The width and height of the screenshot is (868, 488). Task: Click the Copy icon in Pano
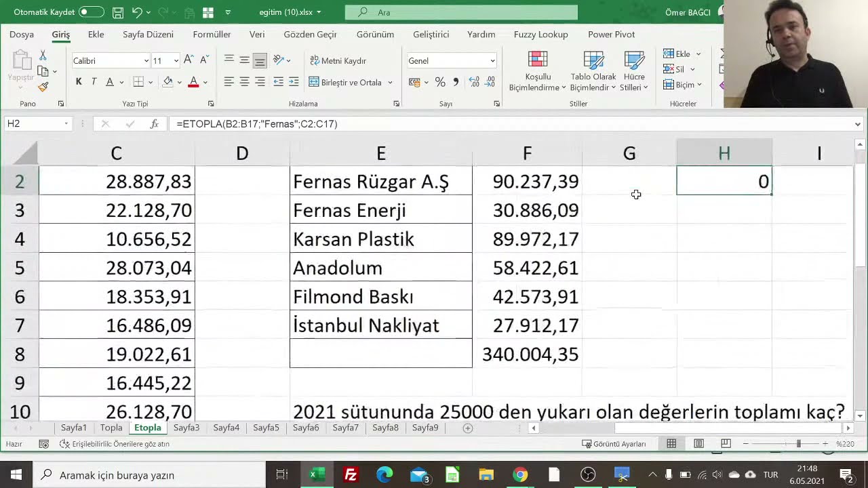point(43,71)
